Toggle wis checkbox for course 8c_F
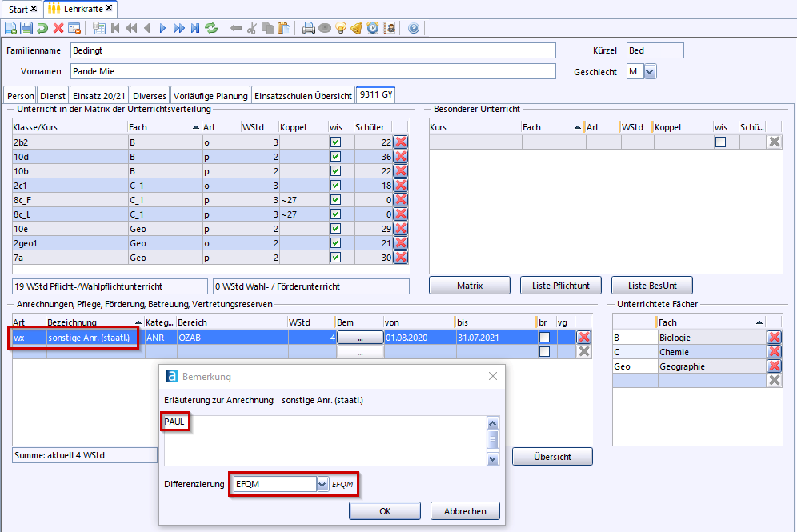 tap(335, 200)
